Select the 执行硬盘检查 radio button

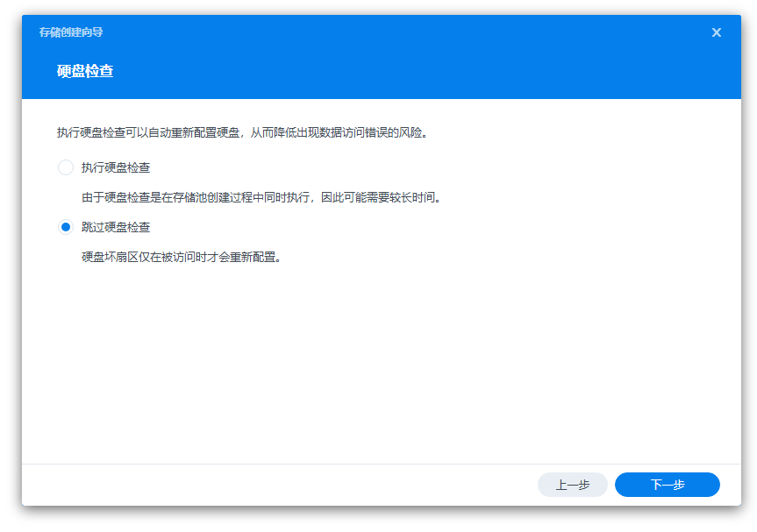65,167
